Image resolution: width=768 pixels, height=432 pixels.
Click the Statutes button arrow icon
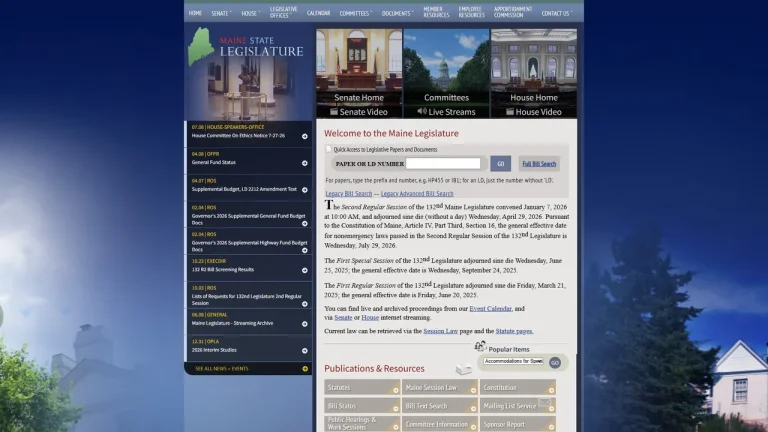click(396, 390)
